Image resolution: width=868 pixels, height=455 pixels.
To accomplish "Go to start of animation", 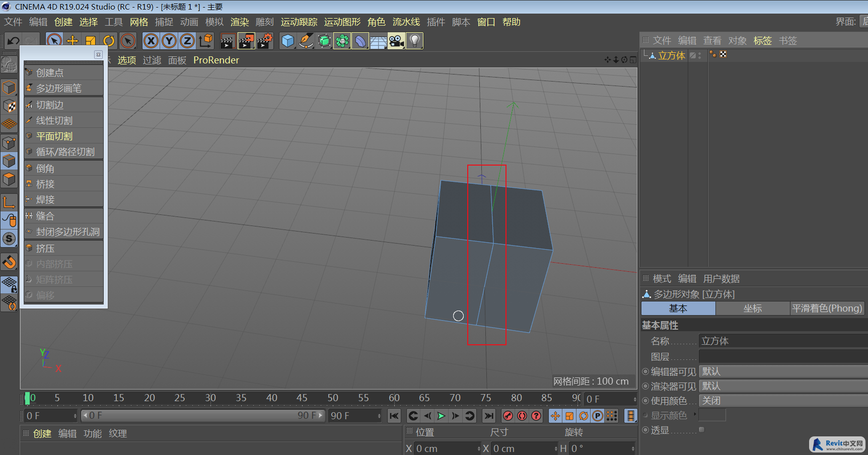I will [x=394, y=416].
